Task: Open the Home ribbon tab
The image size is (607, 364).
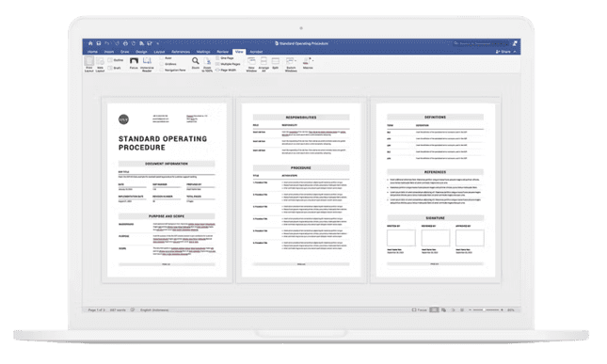Action: [92, 52]
